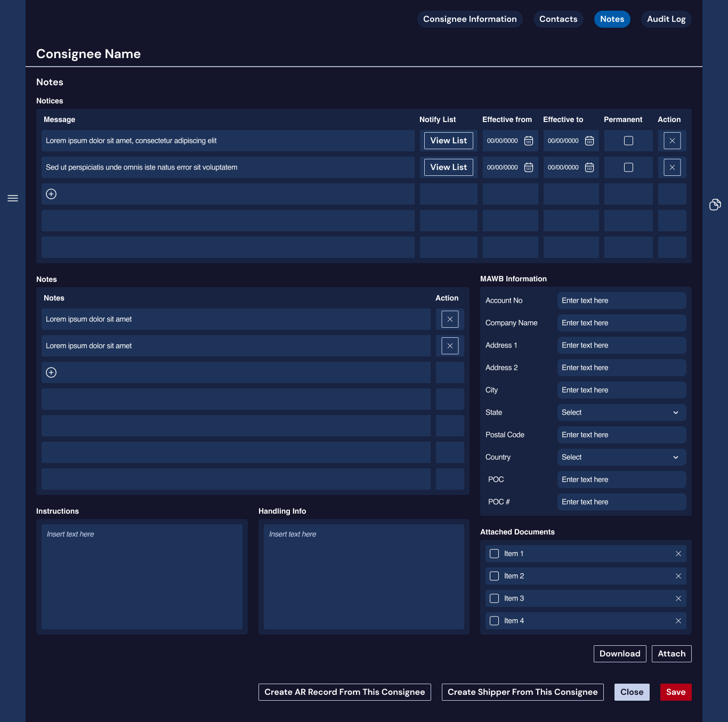Open calendar for first row Effective to

(x=589, y=141)
